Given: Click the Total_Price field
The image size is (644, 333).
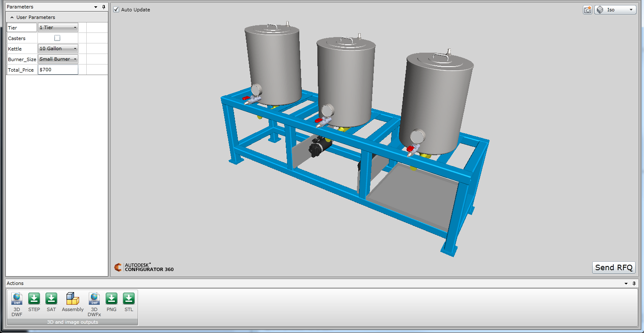Looking at the screenshot, I should click(x=58, y=70).
